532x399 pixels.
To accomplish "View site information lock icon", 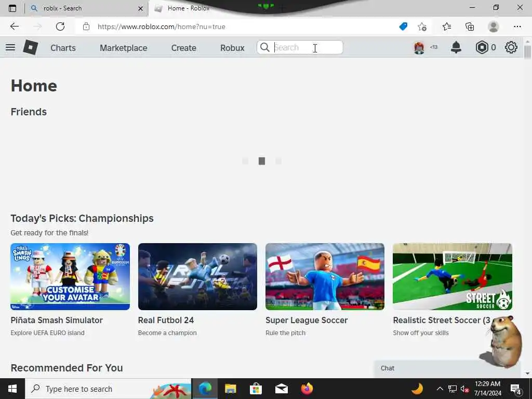I will coord(86,26).
